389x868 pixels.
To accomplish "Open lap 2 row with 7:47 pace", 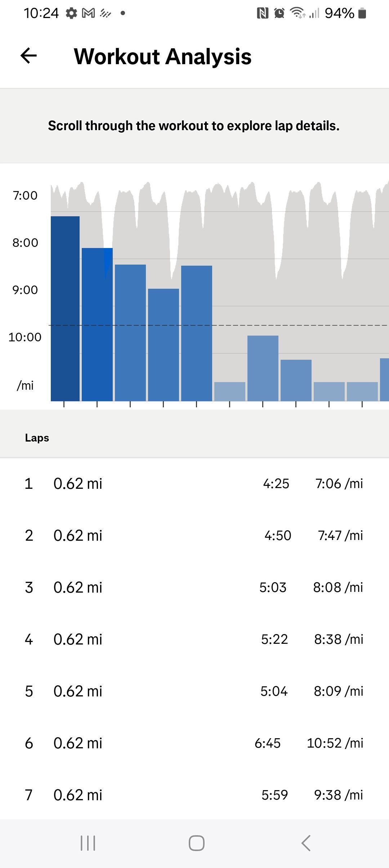I will click(194, 535).
